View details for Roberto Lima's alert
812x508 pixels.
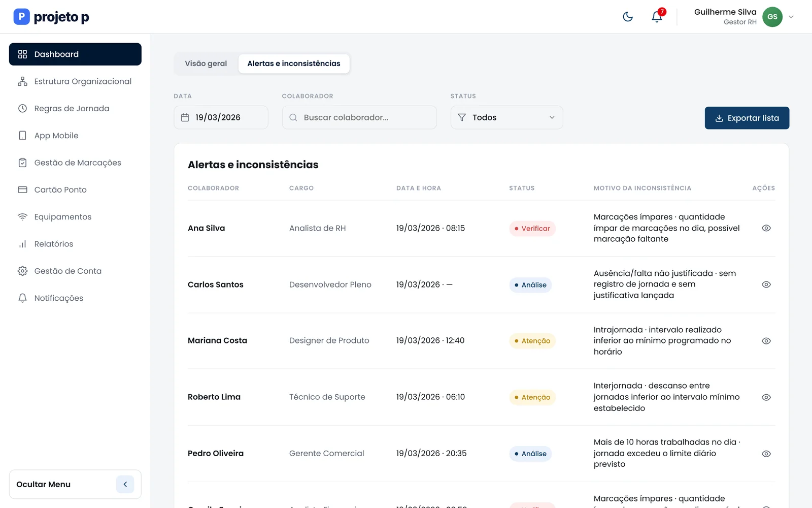click(x=766, y=397)
